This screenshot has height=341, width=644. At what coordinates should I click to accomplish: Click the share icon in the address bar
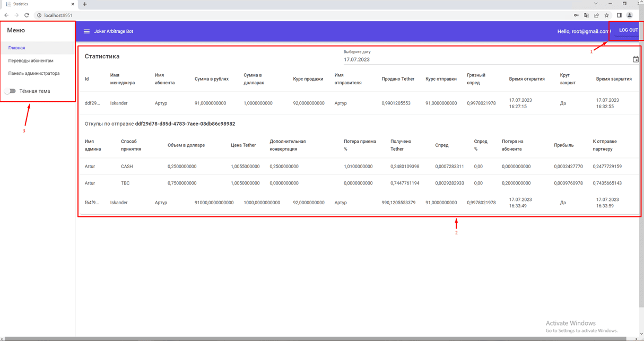(x=596, y=15)
